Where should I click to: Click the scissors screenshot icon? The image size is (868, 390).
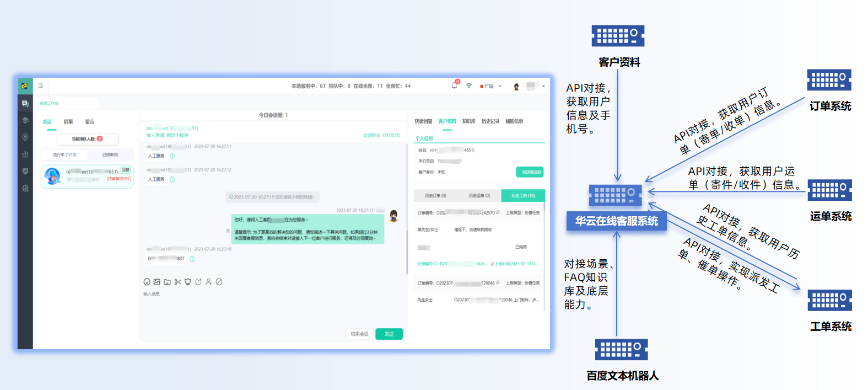point(177,282)
